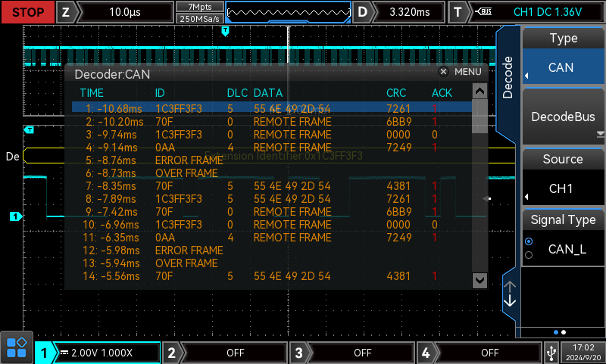
Task: Click the cyan trigger position marker
Action: point(225,31)
